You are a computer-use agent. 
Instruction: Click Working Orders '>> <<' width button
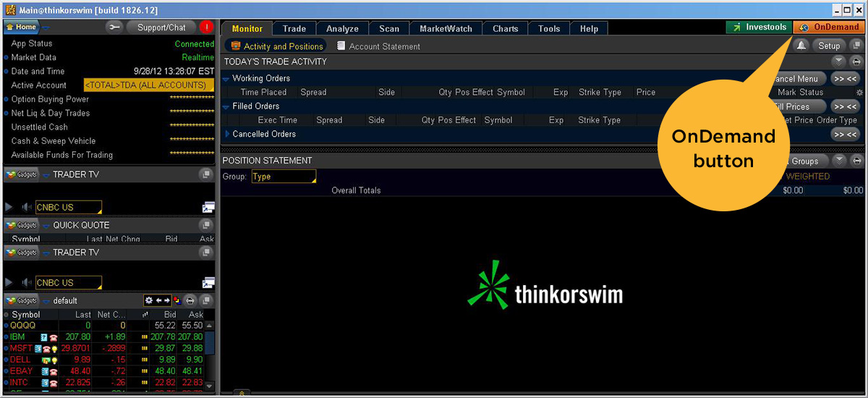pyautogui.click(x=845, y=79)
